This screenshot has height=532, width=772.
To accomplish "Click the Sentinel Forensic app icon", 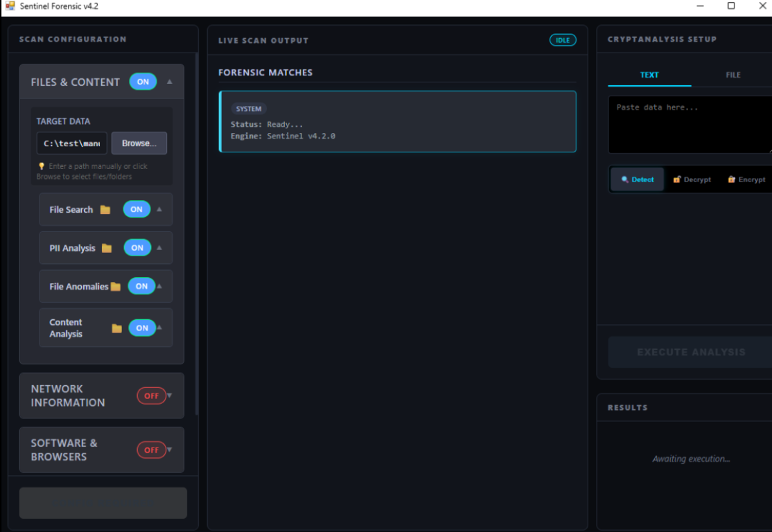I will point(10,6).
